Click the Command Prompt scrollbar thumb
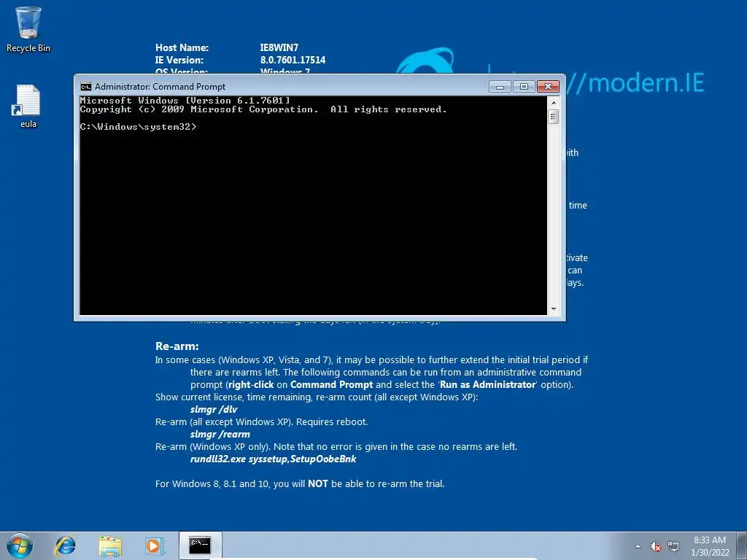The image size is (747, 560). pyautogui.click(x=554, y=117)
